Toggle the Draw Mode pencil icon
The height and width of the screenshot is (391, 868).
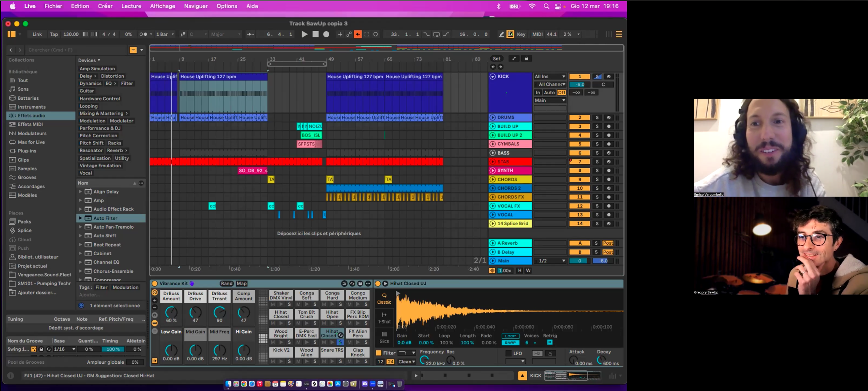[501, 34]
